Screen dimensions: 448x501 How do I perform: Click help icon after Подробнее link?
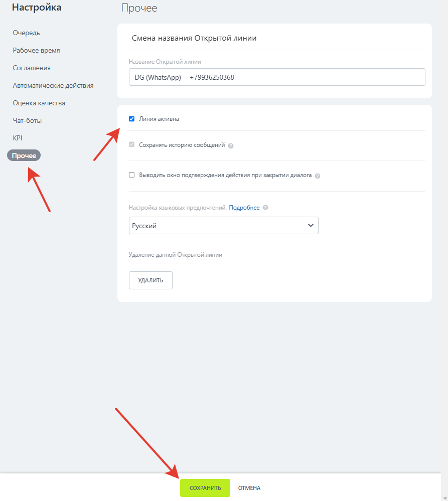[x=265, y=207]
